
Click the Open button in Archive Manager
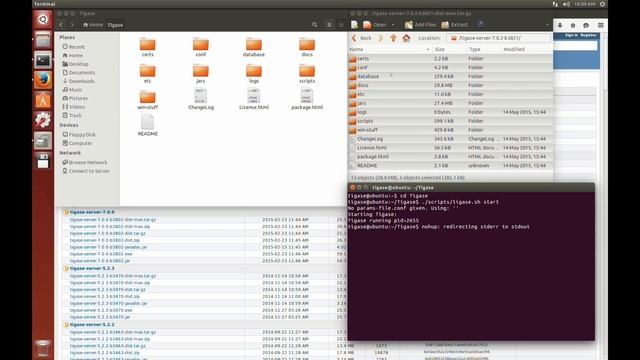click(x=375, y=25)
